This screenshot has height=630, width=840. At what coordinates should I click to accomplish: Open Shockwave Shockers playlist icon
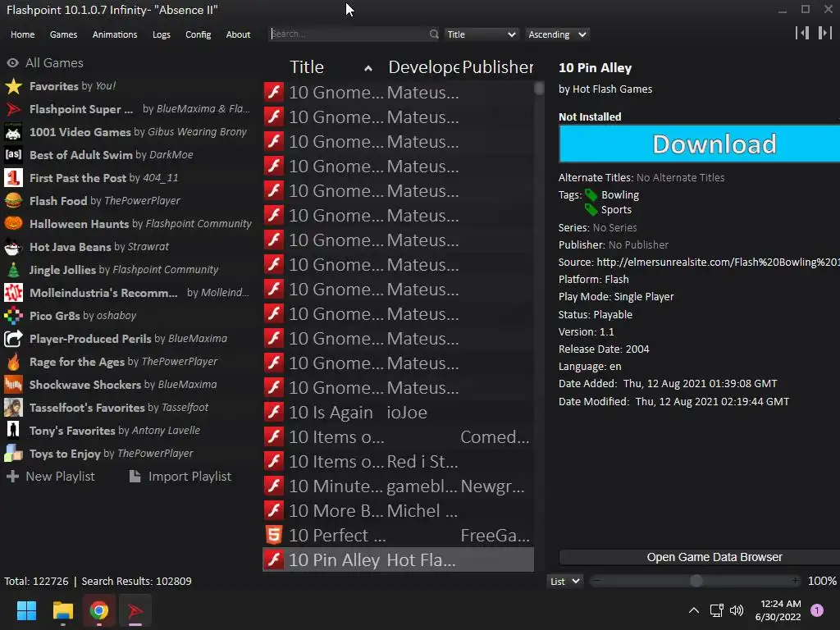(x=13, y=385)
